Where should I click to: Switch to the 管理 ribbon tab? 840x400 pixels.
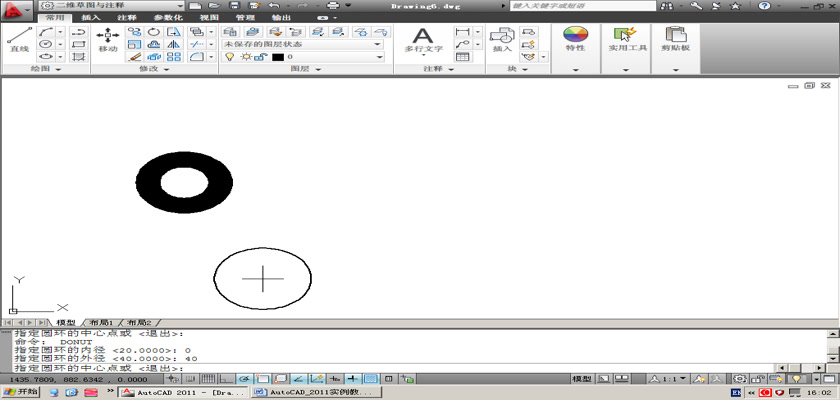click(245, 18)
